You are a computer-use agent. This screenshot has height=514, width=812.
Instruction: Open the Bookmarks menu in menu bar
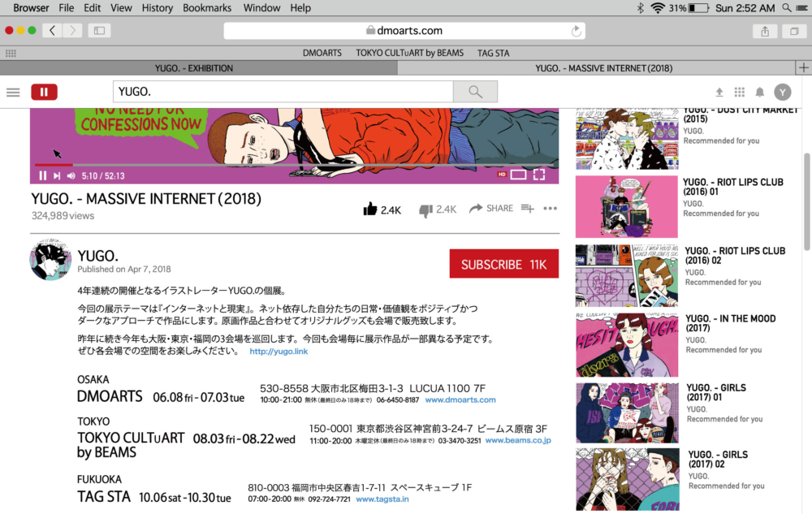[208, 8]
